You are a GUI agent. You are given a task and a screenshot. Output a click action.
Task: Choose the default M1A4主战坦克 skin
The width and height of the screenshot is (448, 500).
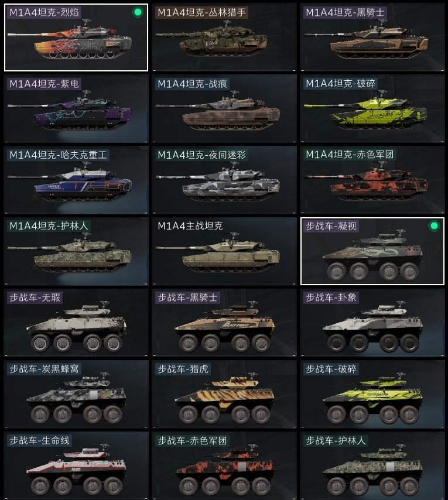coord(224,251)
